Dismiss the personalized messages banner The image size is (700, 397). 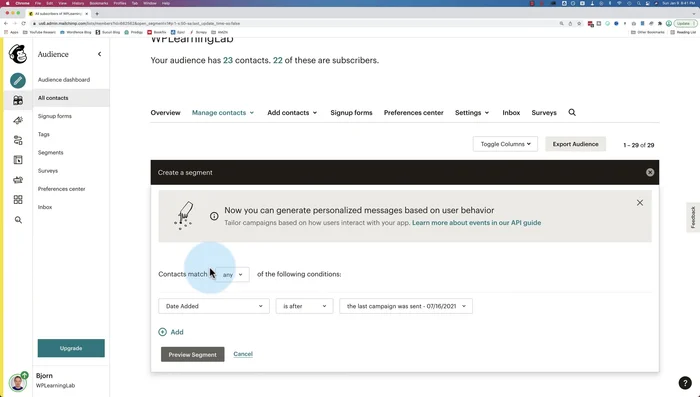point(640,203)
